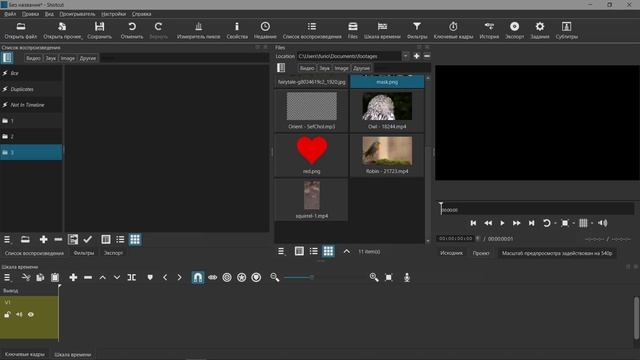Image resolution: width=640 pixels, height=360 pixels.
Task: Open the Subtitles panel icon
Action: [x=566, y=27]
